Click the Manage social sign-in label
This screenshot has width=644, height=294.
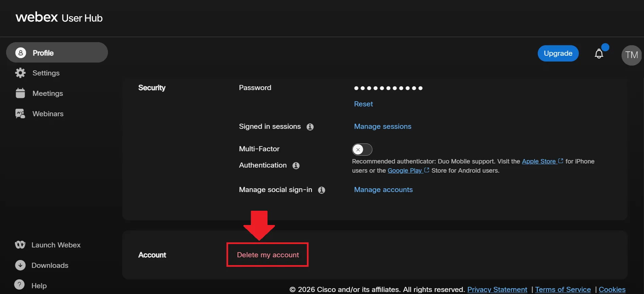(x=275, y=190)
